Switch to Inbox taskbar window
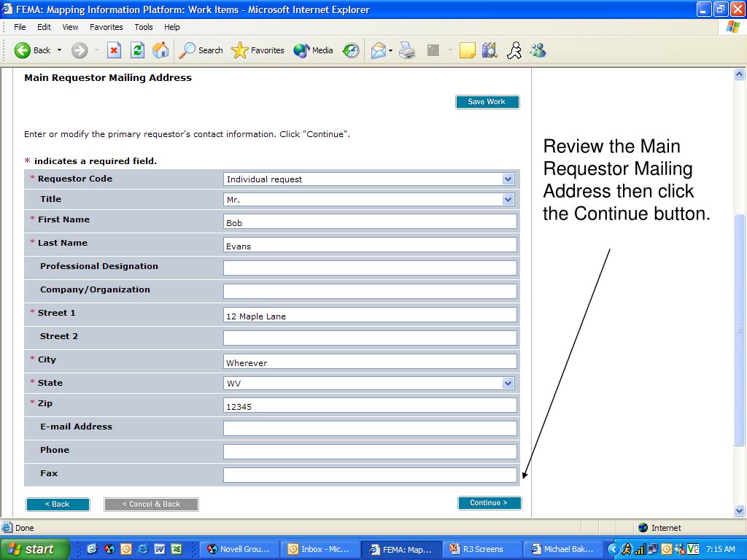 pyautogui.click(x=320, y=549)
